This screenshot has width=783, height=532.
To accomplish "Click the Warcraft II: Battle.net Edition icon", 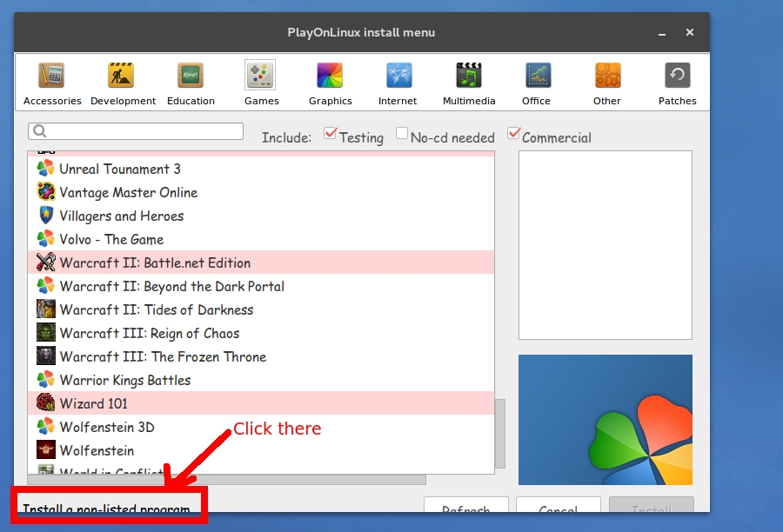I will pos(45,262).
